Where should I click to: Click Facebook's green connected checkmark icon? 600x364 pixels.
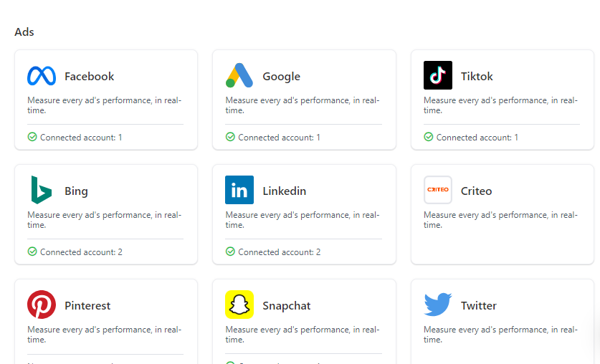coord(32,137)
